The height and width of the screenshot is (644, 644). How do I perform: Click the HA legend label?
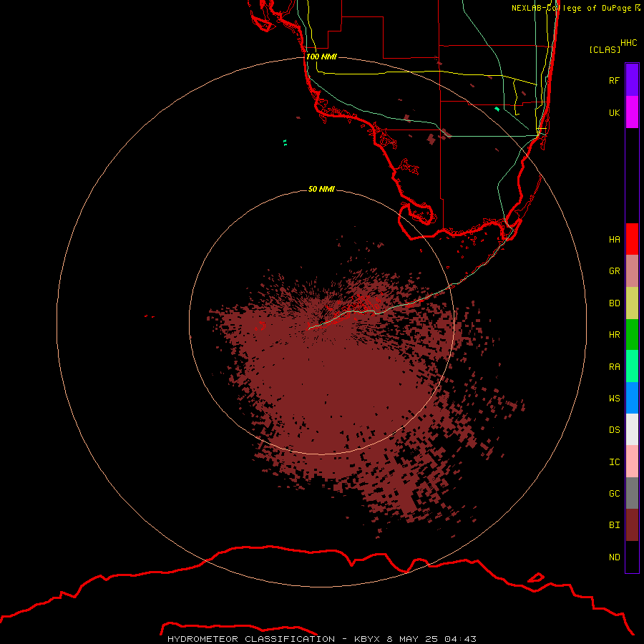(x=615, y=240)
